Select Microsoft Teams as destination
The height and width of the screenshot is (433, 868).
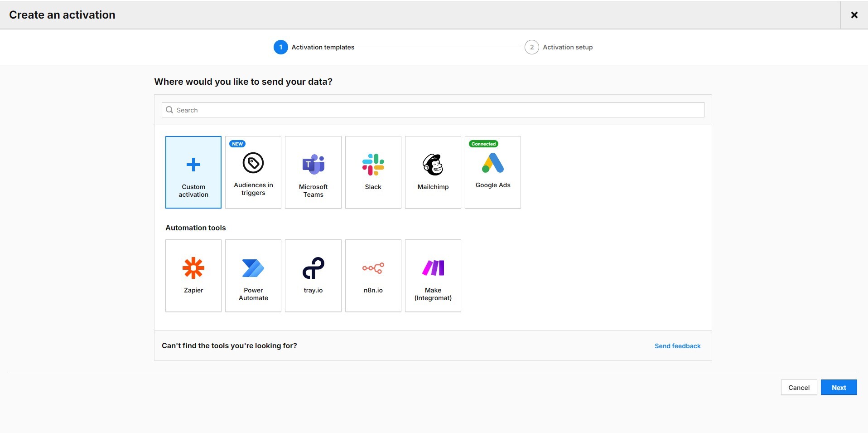[x=313, y=172]
